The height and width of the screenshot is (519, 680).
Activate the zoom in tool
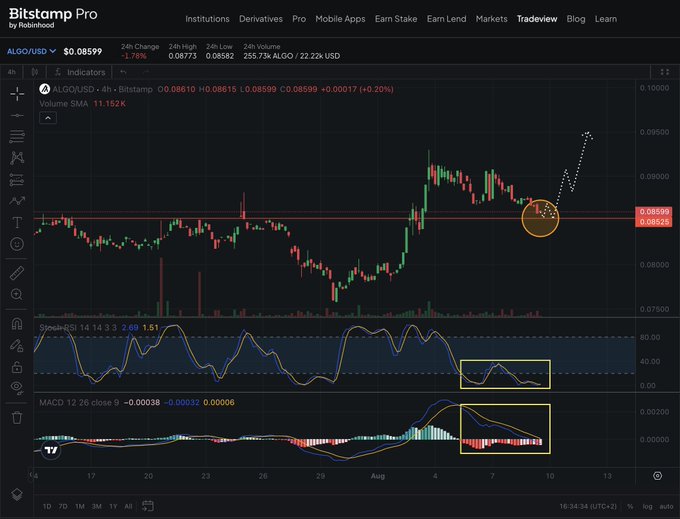(x=17, y=294)
